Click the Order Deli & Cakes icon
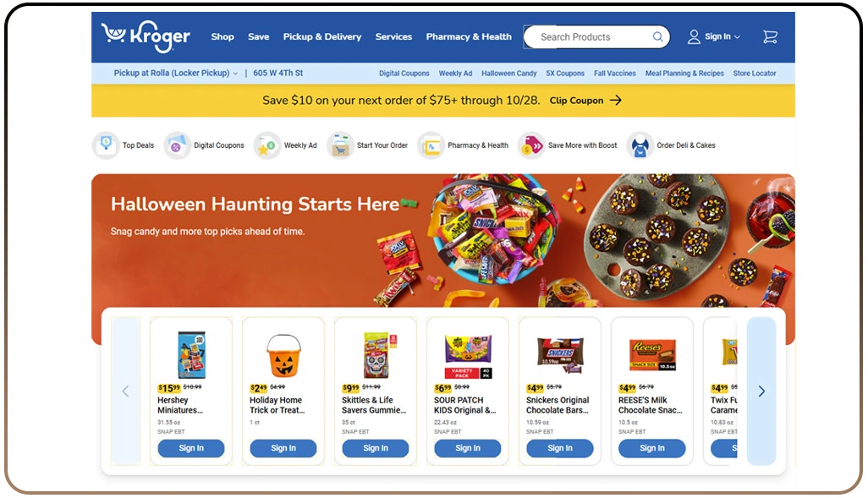 tap(640, 145)
